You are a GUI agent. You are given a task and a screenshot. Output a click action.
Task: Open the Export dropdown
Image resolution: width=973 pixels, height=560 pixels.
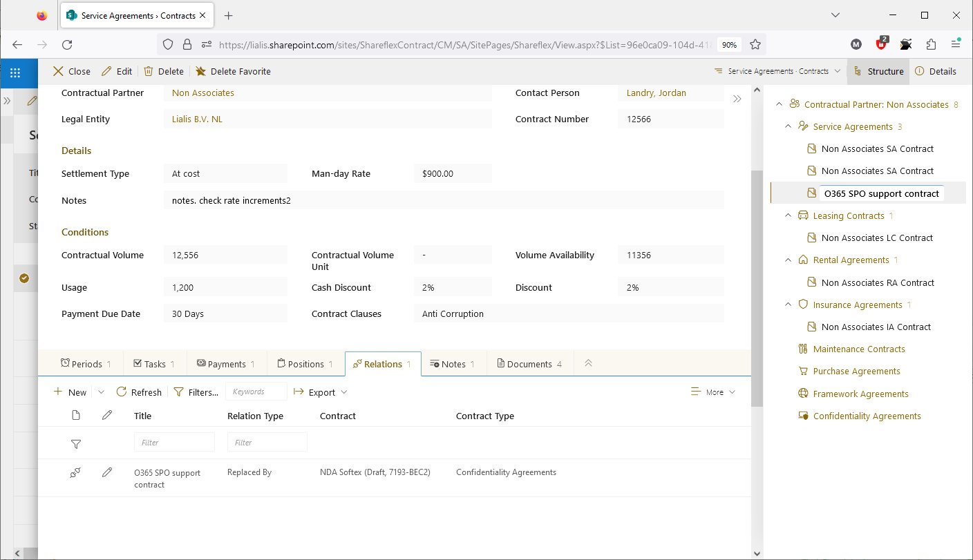click(321, 392)
